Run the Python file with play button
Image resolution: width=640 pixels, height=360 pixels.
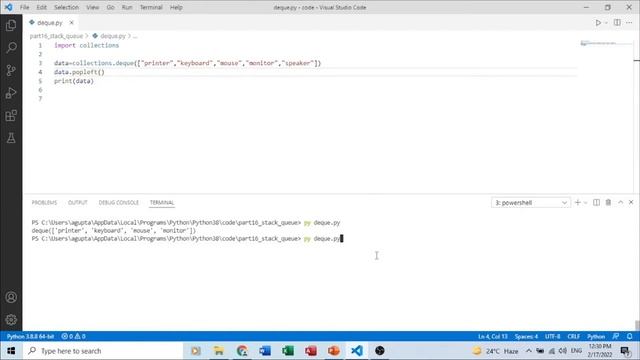[598, 23]
